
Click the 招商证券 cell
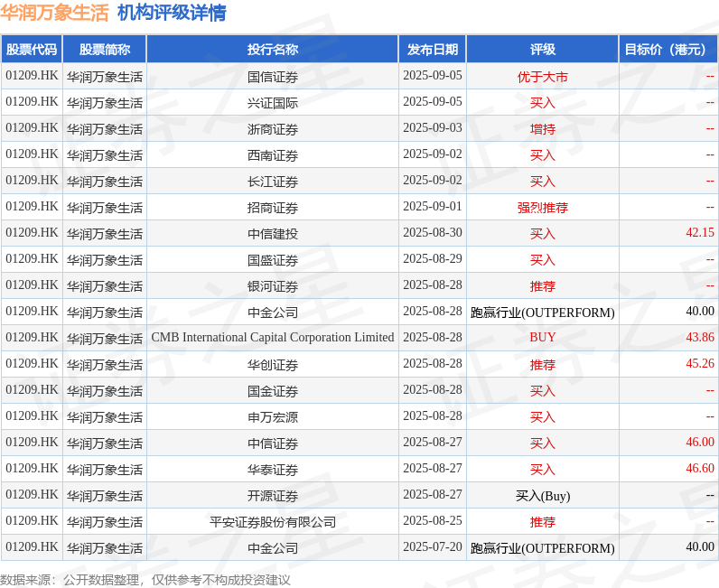(273, 207)
